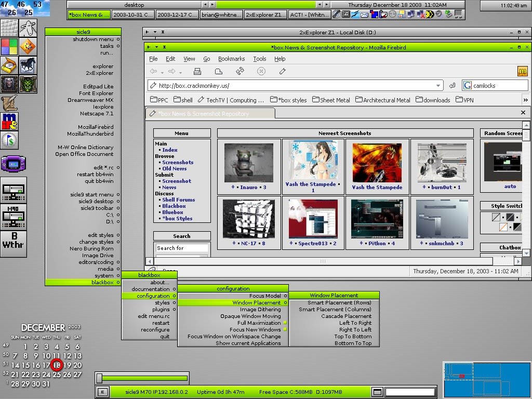Click the Search for input field
Viewport: 532px width, 399px height.
[x=182, y=248]
